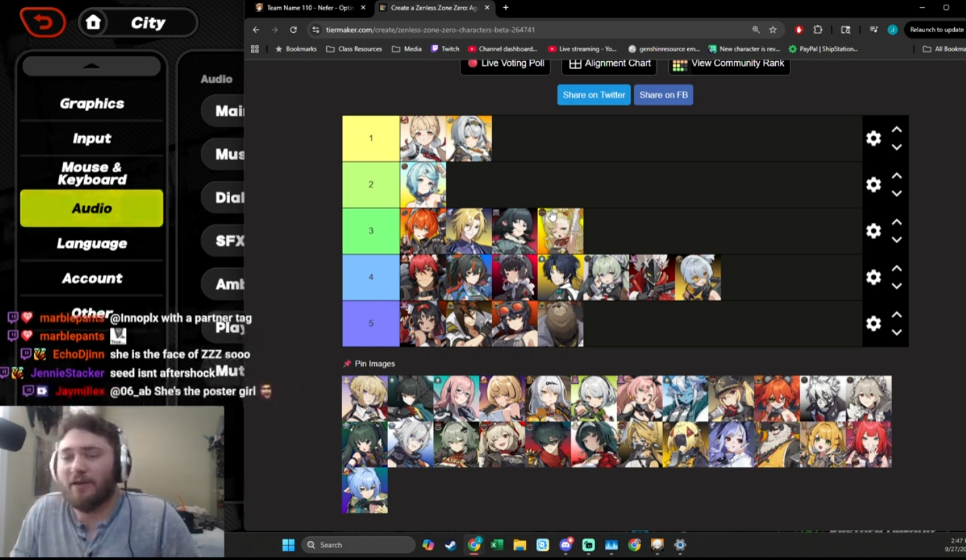Move tier 5 row down
The width and height of the screenshot is (966, 560).
(x=897, y=333)
